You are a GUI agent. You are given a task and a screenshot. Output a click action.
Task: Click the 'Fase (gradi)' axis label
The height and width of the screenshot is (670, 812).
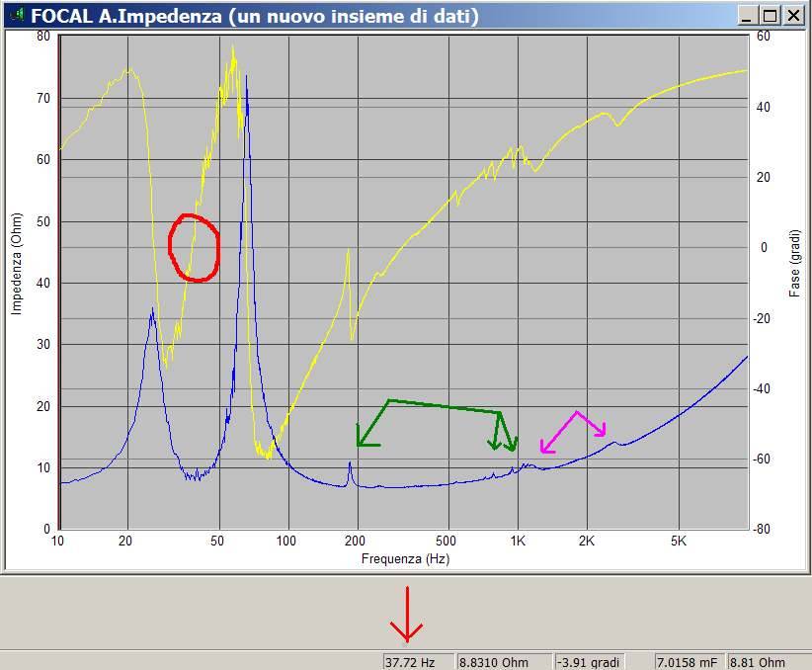pos(794,264)
